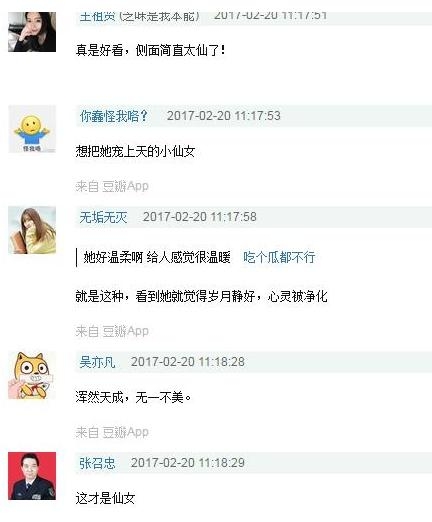The image size is (432, 522).
Task: Click the comment text 这才是仙女
Action: pos(105,498)
